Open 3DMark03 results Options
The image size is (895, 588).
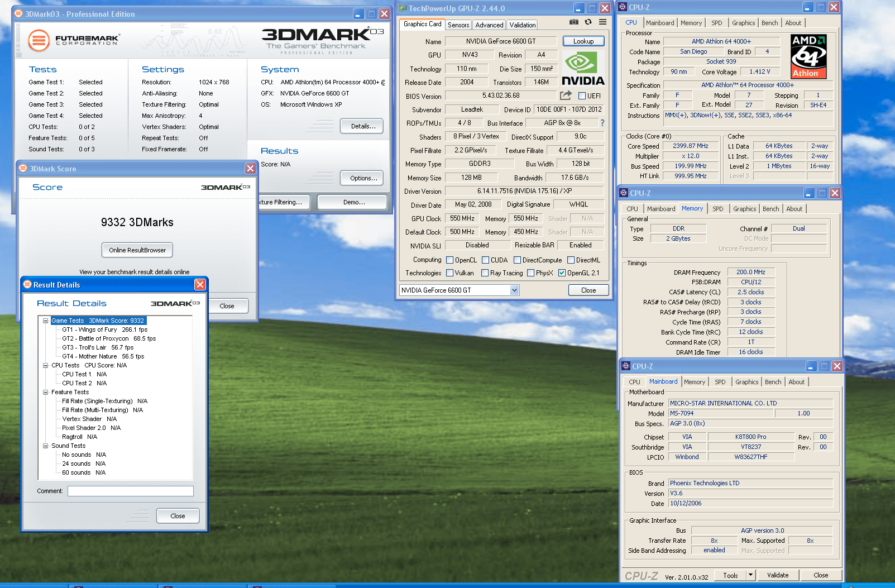tap(362, 178)
